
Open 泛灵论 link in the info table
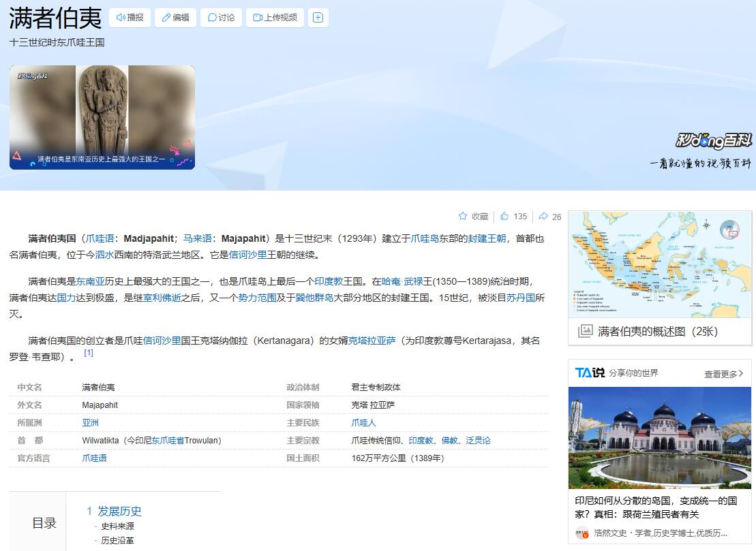pyautogui.click(x=479, y=440)
